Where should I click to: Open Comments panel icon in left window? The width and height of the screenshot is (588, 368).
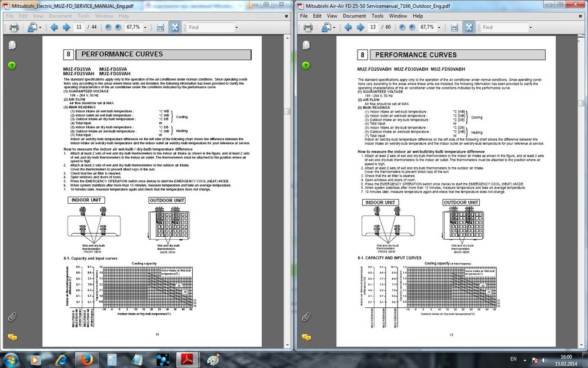[12, 337]
